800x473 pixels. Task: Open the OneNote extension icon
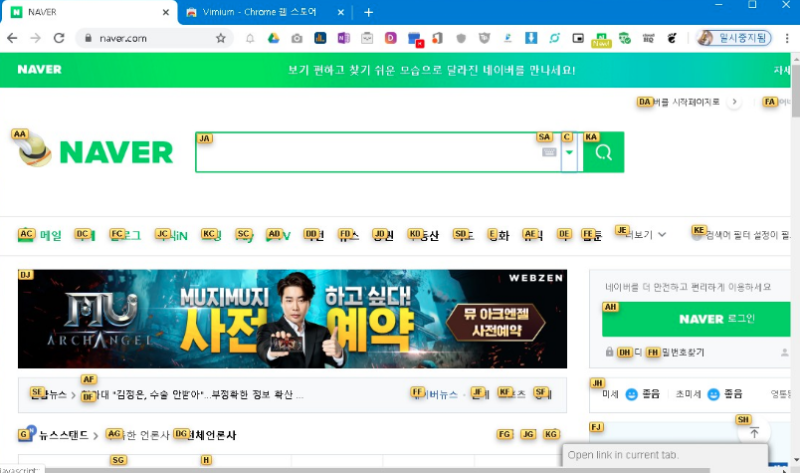point(344,38)
